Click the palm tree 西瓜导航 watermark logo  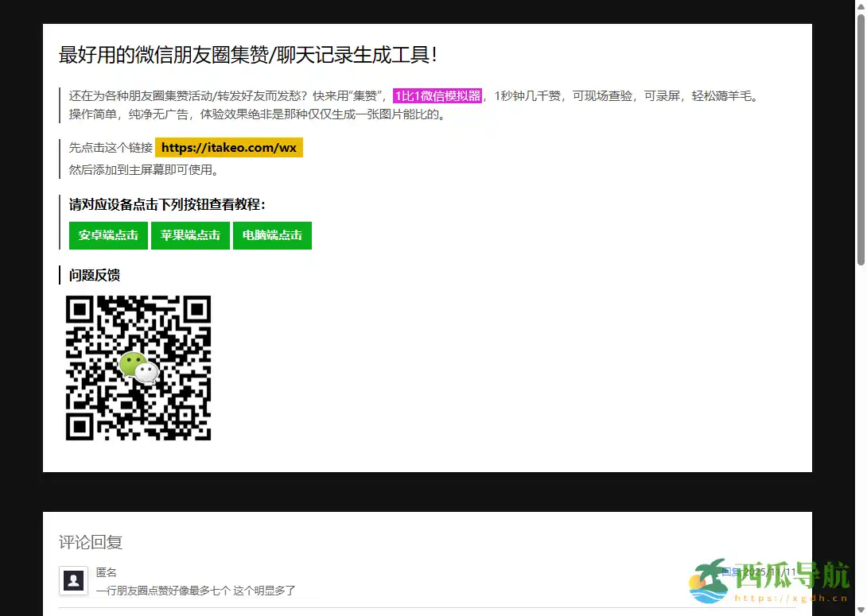[708, 582]
